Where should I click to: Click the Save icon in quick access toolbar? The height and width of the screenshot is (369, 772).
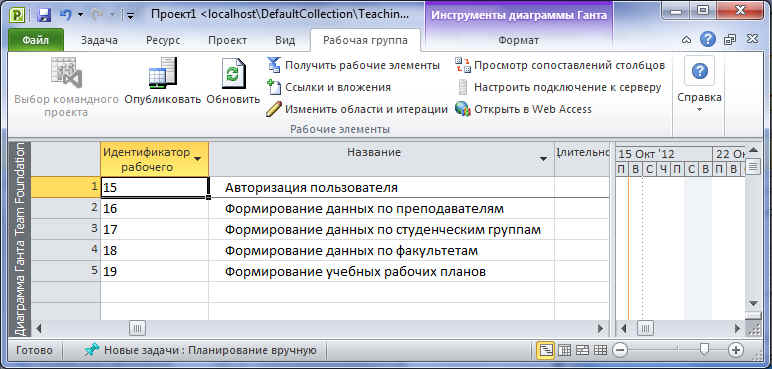[45, 15]
